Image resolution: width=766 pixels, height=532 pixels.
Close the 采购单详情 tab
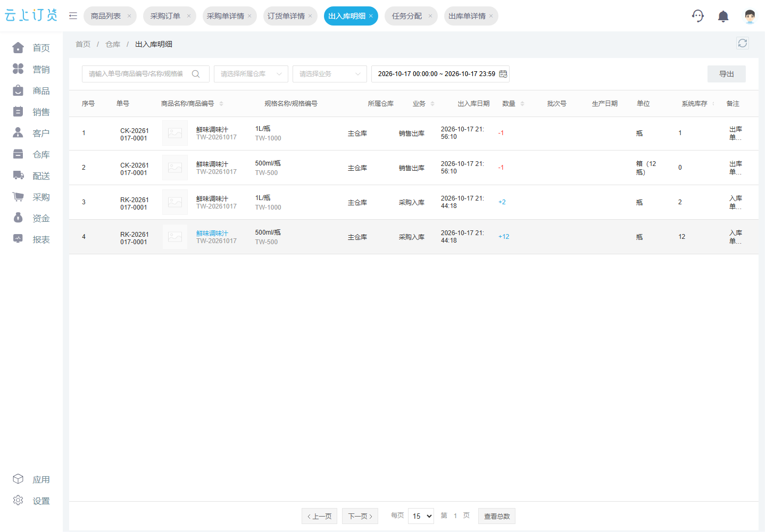click(249, 16)
